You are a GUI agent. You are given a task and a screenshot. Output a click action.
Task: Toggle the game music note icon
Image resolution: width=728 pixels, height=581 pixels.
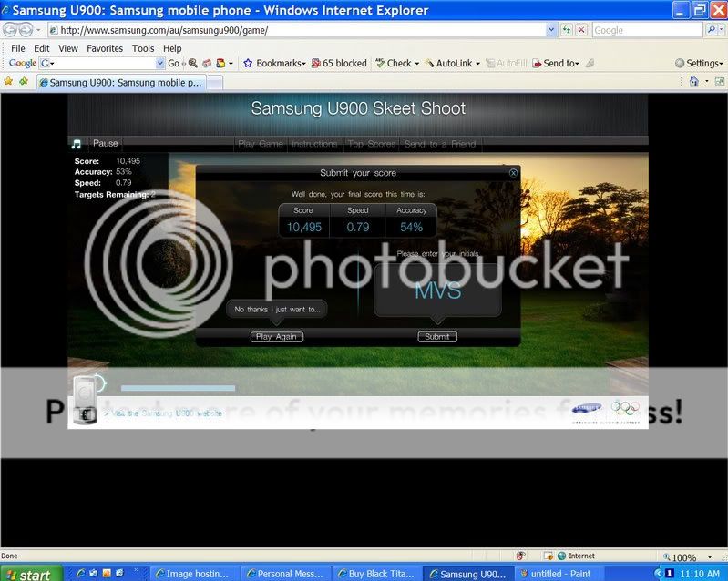point(77,144)
